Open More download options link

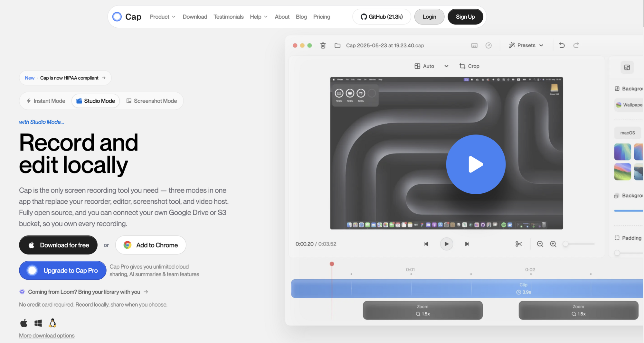pyautogui.click(x=47, y=336)
